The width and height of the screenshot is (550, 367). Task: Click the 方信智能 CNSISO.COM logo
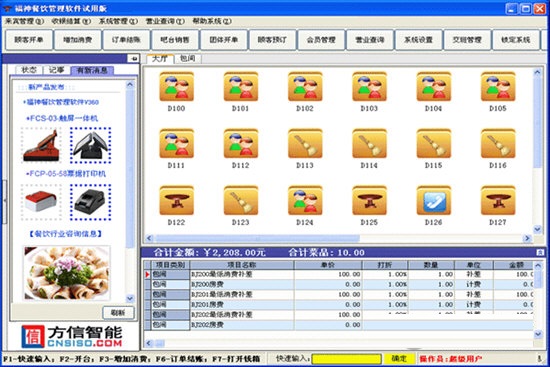point(72,336)
